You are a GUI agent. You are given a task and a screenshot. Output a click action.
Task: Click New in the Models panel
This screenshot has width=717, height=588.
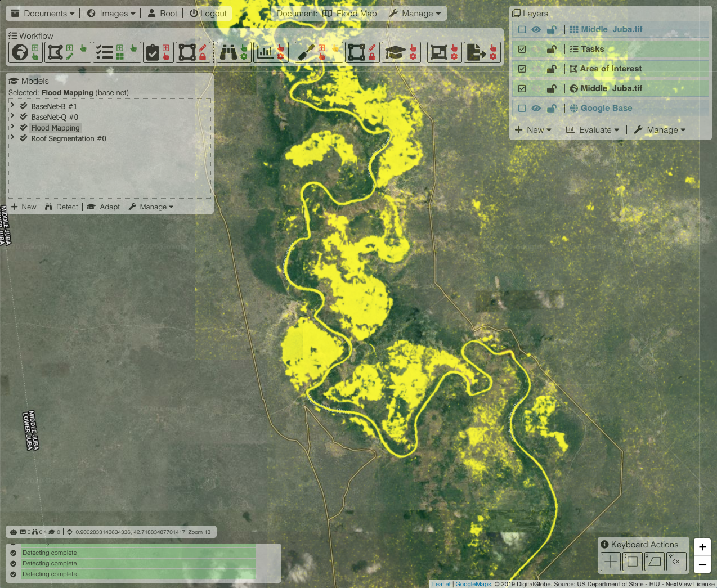[24, 207]
